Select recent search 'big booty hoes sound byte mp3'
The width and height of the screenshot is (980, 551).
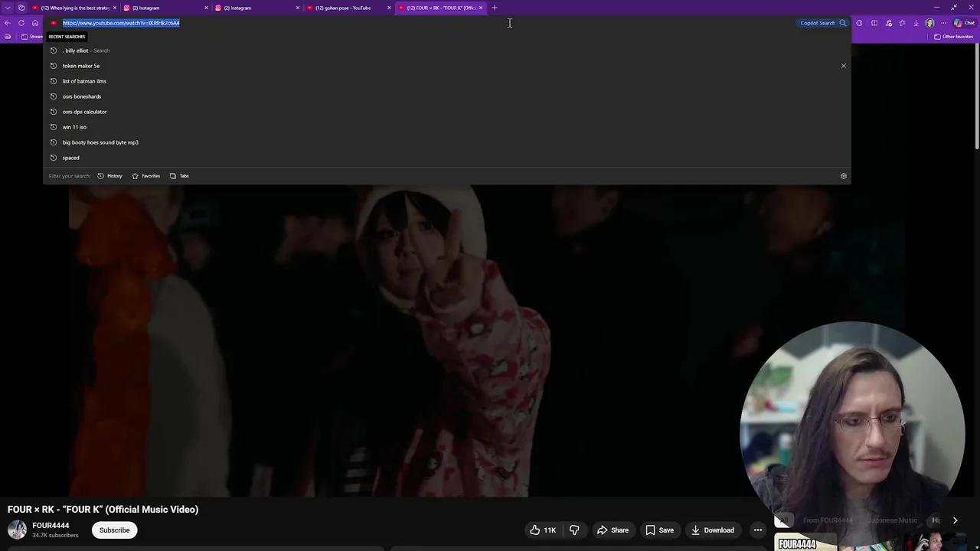coord(446,142)
